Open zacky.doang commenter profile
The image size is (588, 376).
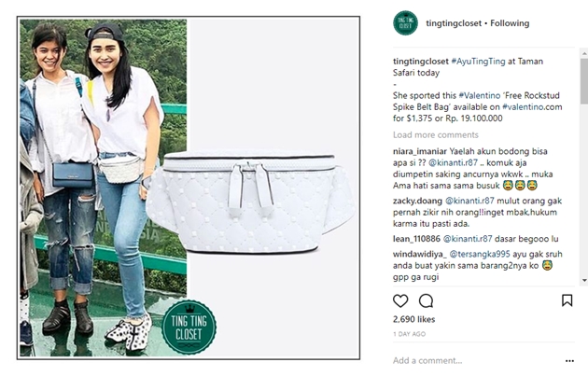417,201
